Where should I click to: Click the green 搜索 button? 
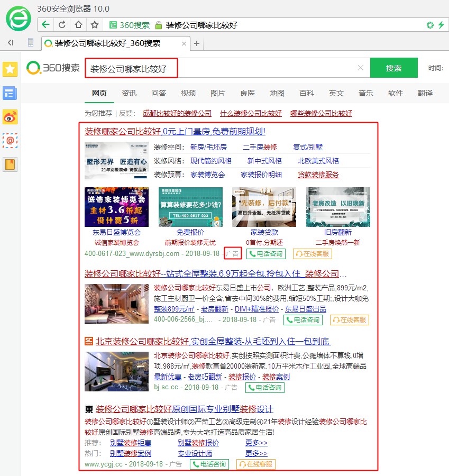click(x=394, y=68)
